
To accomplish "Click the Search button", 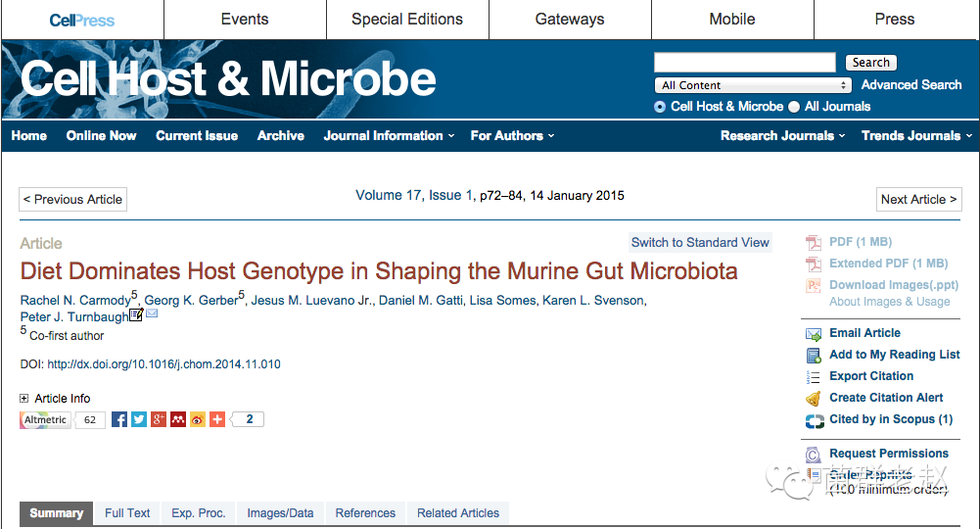I will [870, 63].
